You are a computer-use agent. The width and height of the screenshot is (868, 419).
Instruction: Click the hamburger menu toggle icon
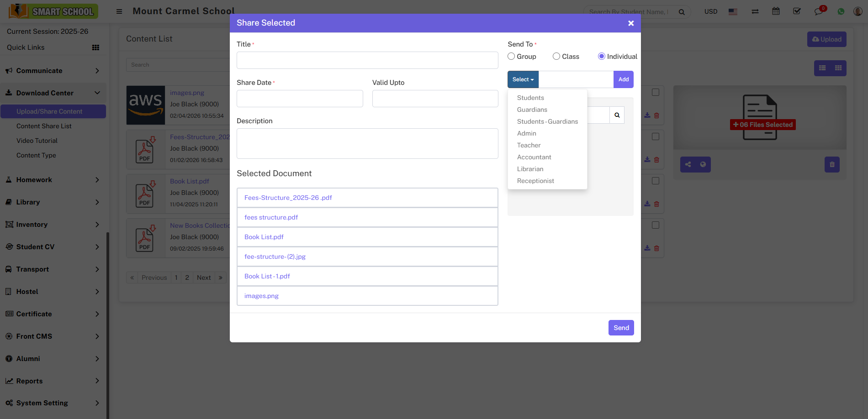coord(119,11)
